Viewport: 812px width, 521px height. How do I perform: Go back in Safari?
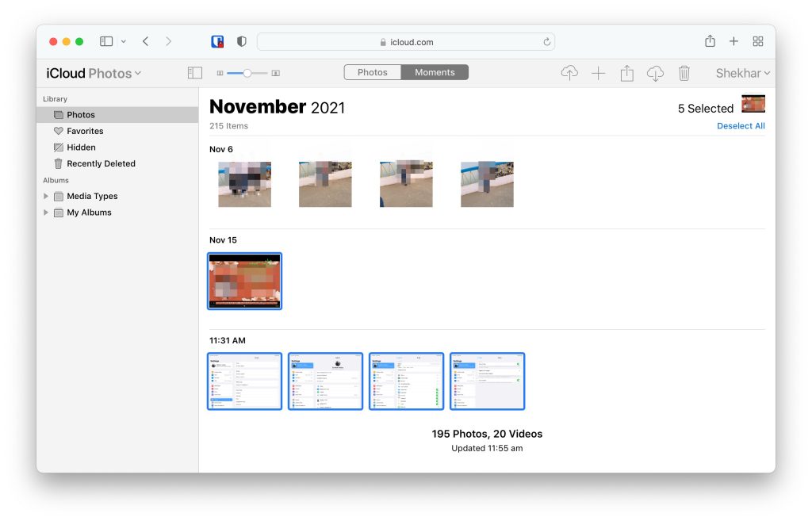[146, 41]
